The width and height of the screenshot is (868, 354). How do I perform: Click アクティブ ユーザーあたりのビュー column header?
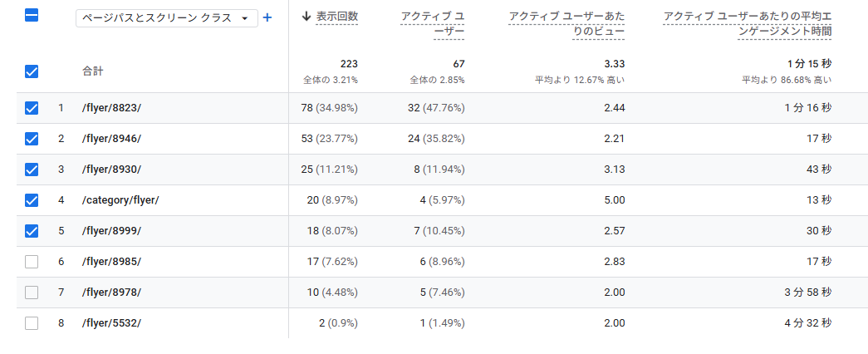click(x=566, y=24)
